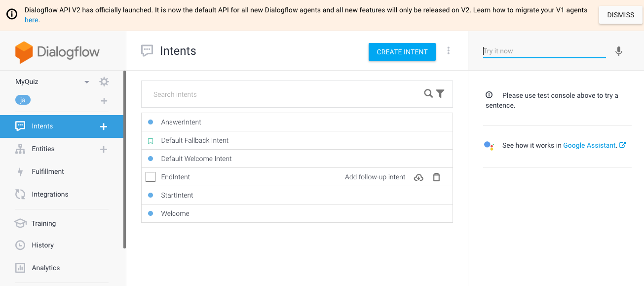Screen dimensions: 644x286
Task: Dismiss the Dialogflow API V2 banner
Action: click(x=620, y=15)
